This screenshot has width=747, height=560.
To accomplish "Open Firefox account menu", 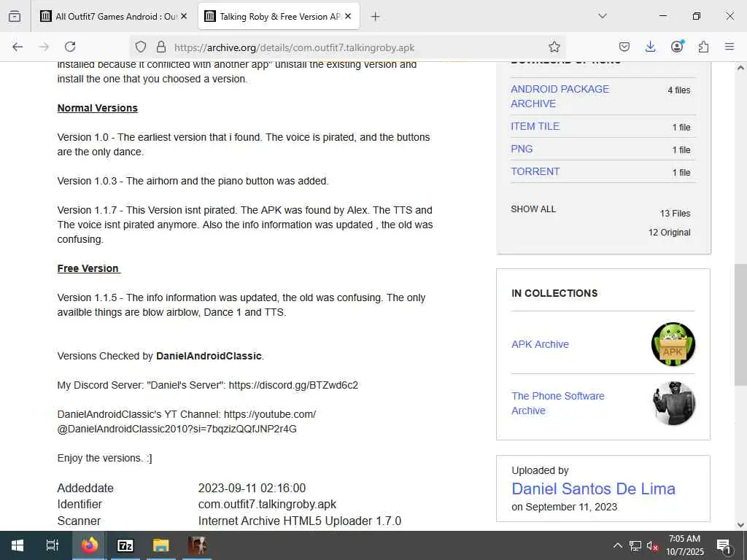I will (677, 47).
